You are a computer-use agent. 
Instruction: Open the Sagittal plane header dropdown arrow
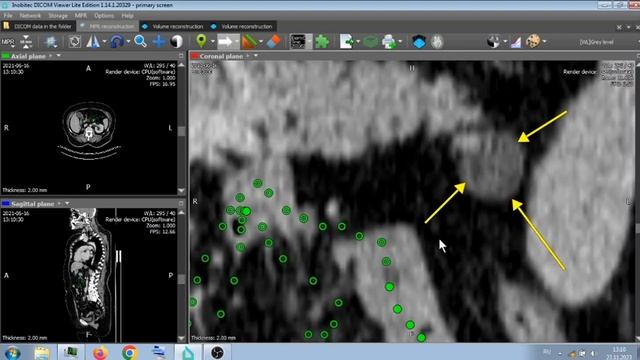point(67,203)
